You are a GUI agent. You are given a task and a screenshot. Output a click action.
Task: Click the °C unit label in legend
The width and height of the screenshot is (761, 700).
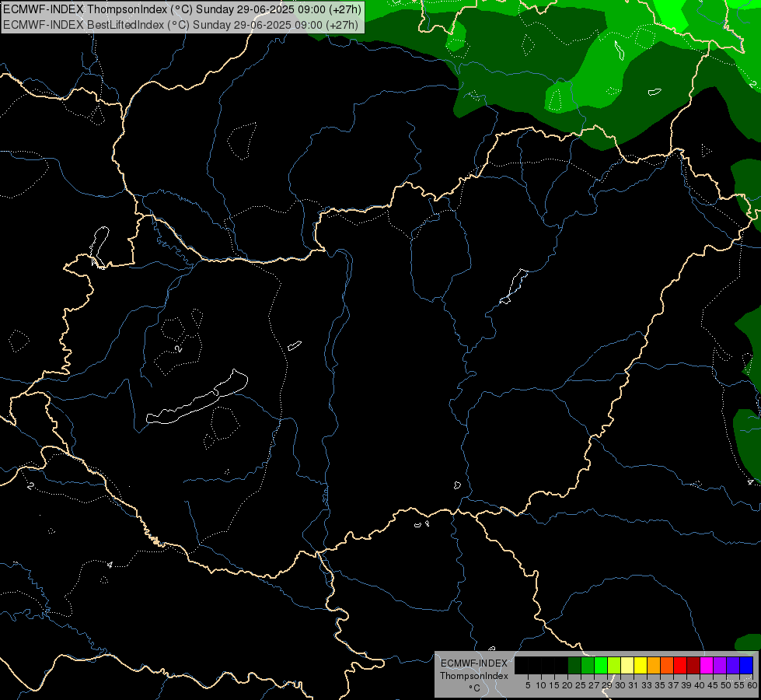coord(474,688)
